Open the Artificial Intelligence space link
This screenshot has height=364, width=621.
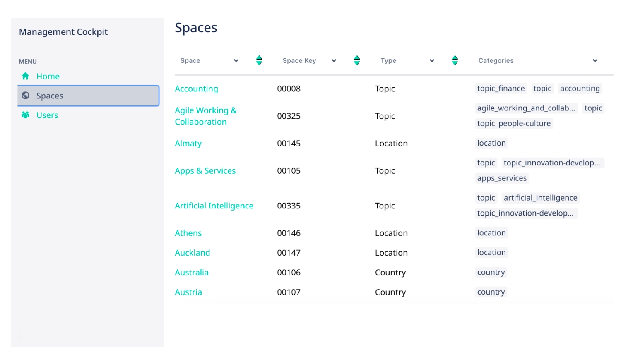(214, 206)
